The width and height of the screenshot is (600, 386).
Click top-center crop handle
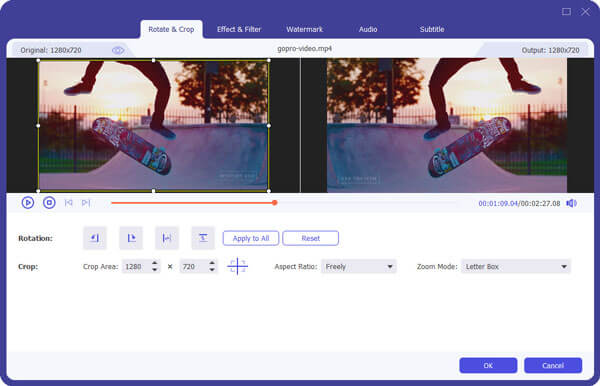pyautogui.click(x=153, y=60)
